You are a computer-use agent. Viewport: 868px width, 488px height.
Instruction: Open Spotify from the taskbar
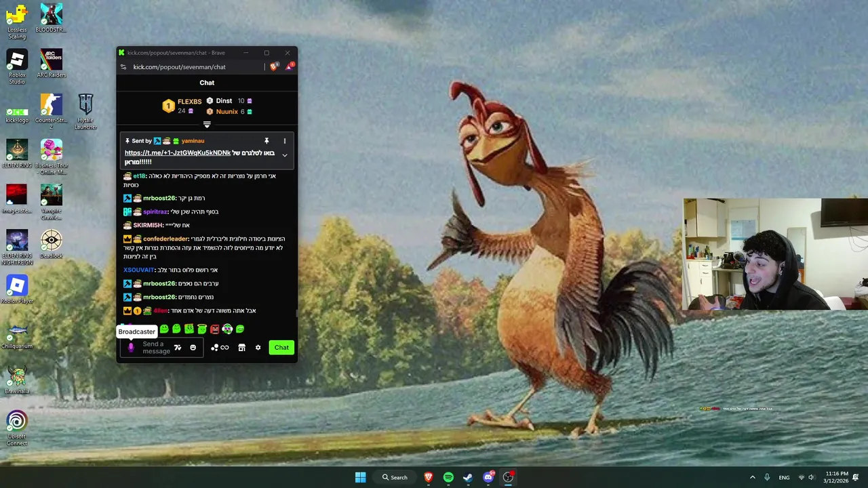[x=448, y=477]
